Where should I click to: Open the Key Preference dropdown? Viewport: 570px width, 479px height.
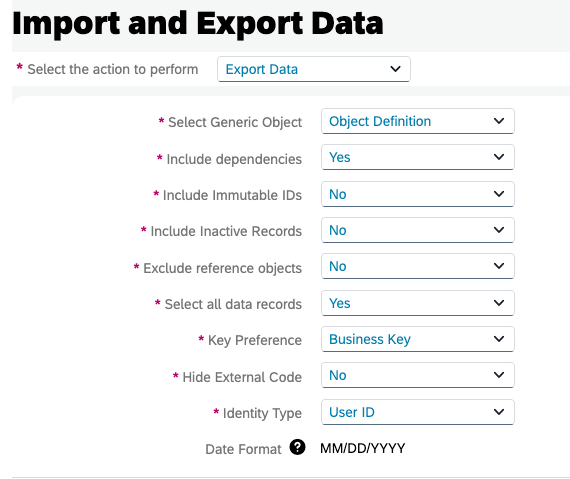tap(418, 339)
